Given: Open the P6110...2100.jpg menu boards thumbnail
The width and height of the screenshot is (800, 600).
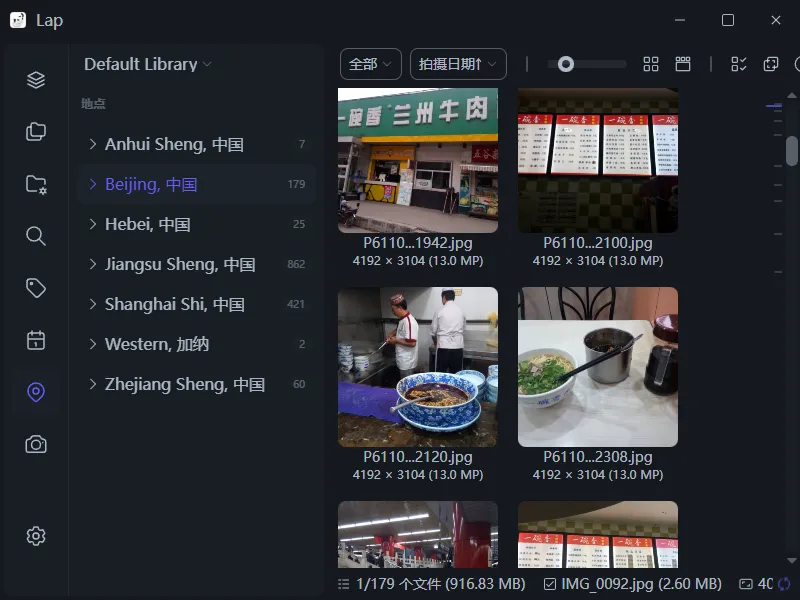Looking at the screenshot, I should coord(598,160).
